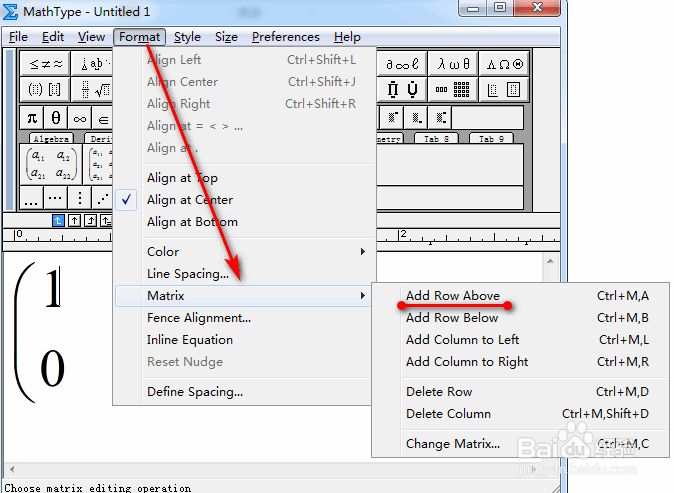Select the highlighted blue left tab-stop icon
Screen dimensions: 674x493
point(58,220)
